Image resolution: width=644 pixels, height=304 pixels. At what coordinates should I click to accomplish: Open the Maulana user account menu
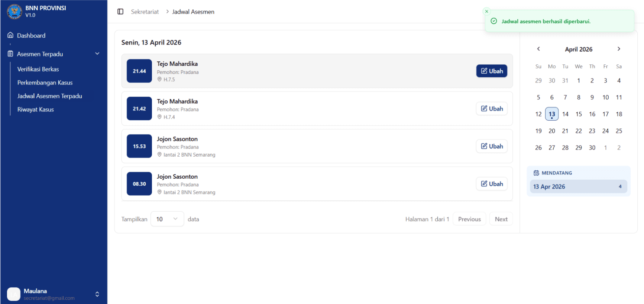(54, 294)
